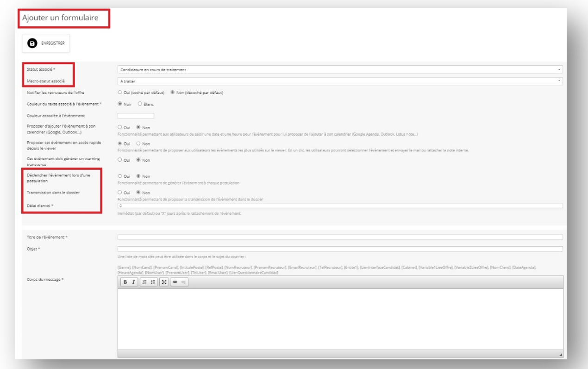
Task: Click inside the 'Objet' input field
Action: coord(340,249)
